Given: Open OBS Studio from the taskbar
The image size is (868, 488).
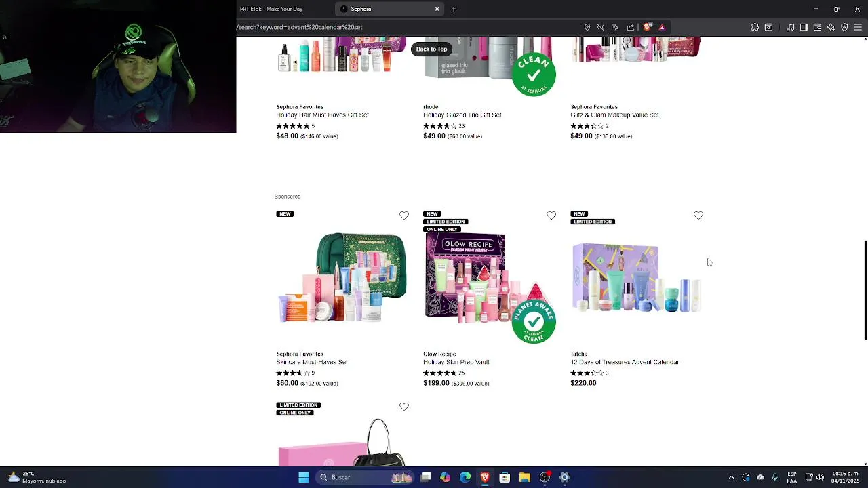Looking at the screenshot, I should pos(545,477).
